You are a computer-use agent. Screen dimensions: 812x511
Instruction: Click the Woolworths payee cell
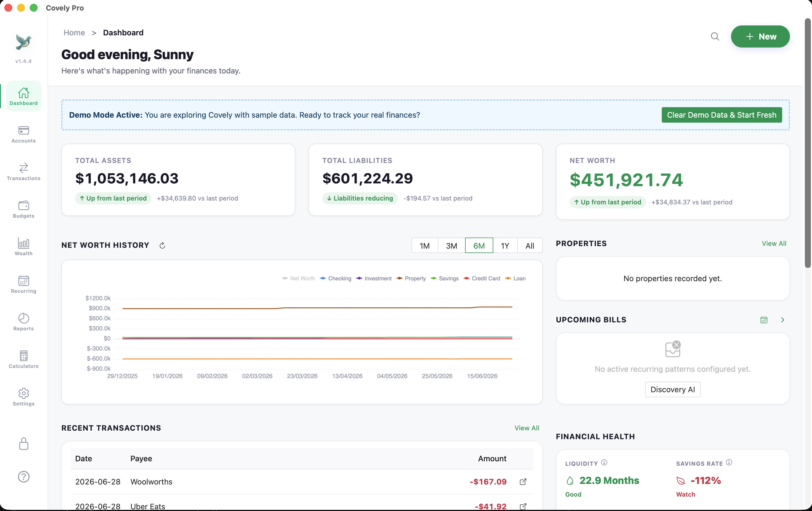pyautogui.click(x=151, y=482)
